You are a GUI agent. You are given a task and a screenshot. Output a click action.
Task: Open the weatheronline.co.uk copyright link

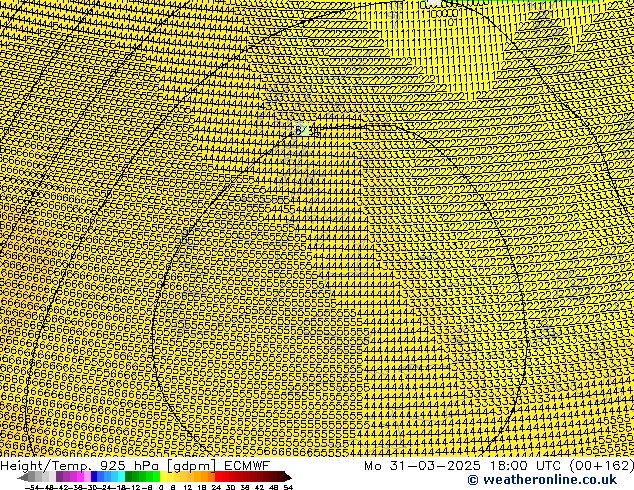point(542,480)
